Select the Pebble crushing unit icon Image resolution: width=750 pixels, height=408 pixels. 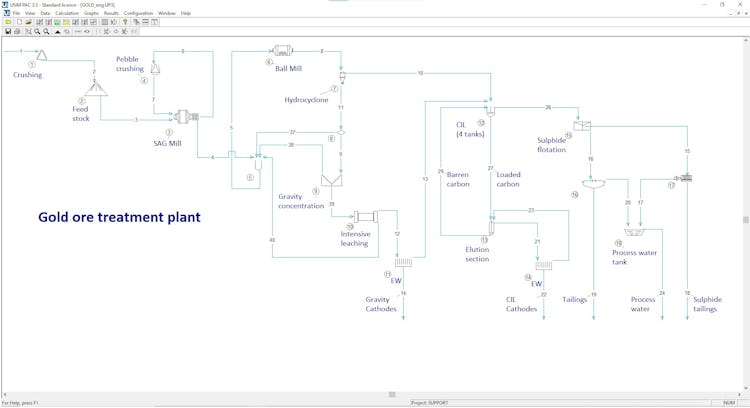(x=155, y=69)
